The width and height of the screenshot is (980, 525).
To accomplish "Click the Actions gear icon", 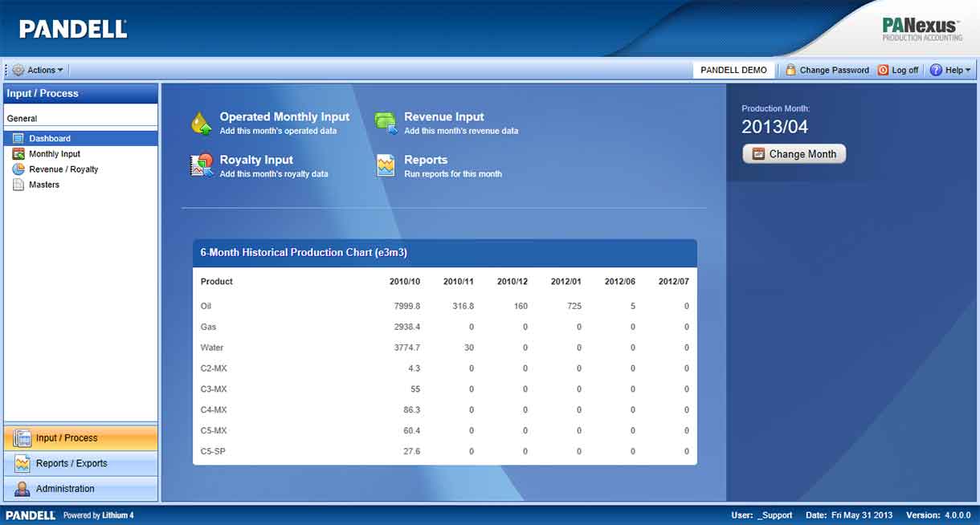I will tap(18, 70).
